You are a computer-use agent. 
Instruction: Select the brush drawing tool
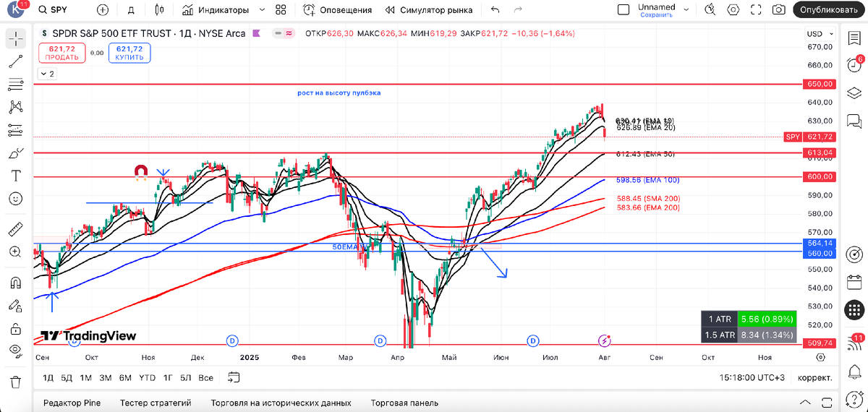coord(16,153)
